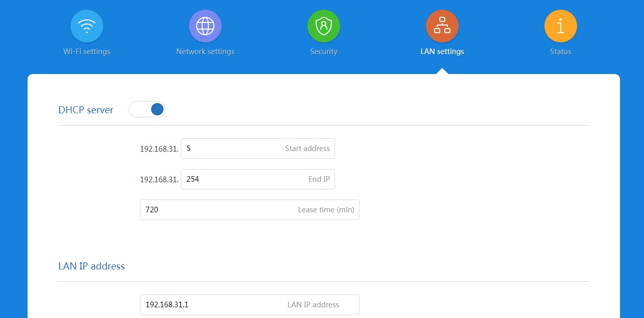Click the Start address placeholder label
This screenshot has height=318, width=644.
307,149
